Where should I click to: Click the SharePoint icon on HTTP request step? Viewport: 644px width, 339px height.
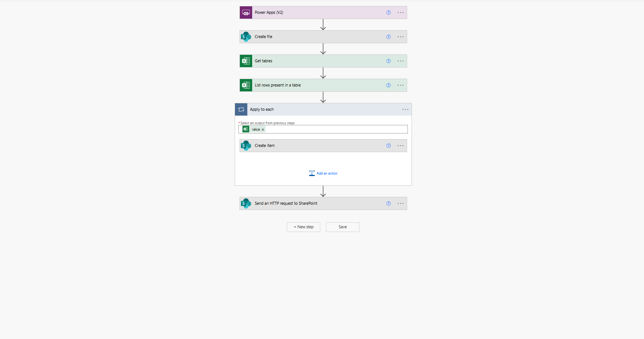pyautogui.click(x=246, y=204)
